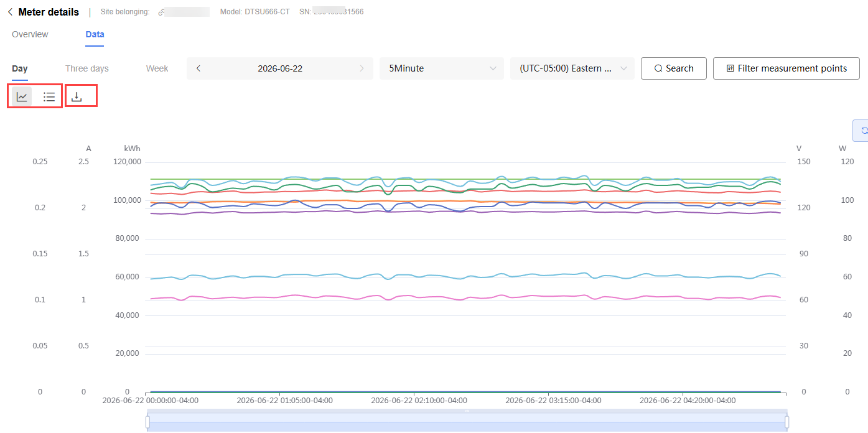Switch to list view icon
868x433 pixels.
[x=49, y=96]
